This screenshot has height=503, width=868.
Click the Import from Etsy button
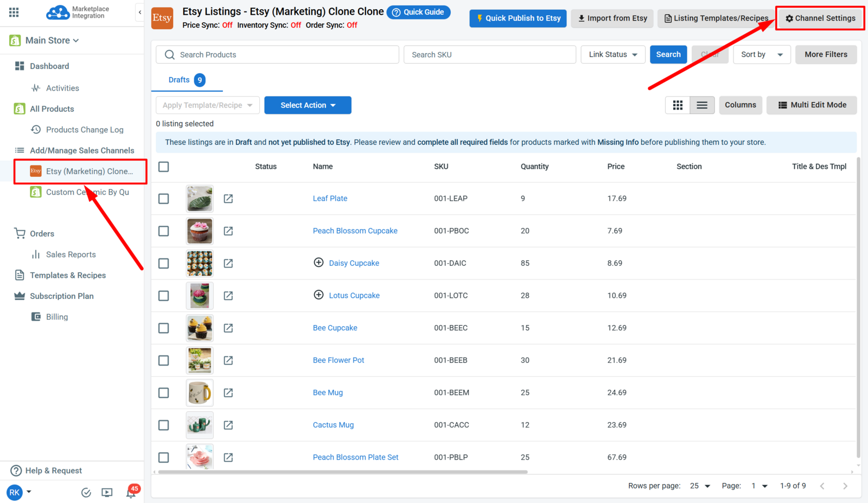(612, 18)
